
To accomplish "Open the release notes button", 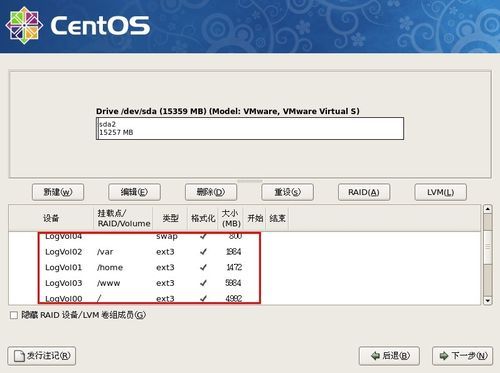I will (x=42, y=356).
